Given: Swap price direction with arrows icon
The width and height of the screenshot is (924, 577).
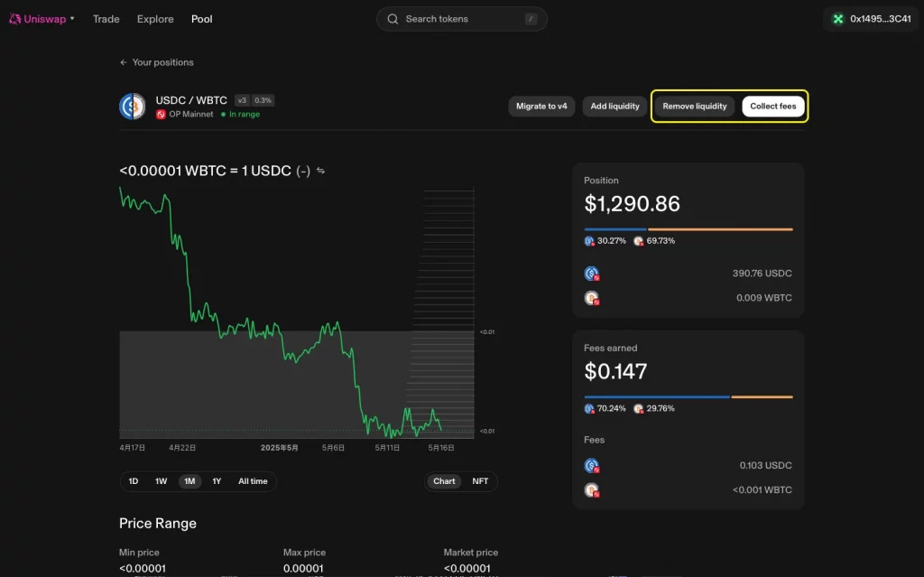Looking at the screenshot, I should [320, 171].
